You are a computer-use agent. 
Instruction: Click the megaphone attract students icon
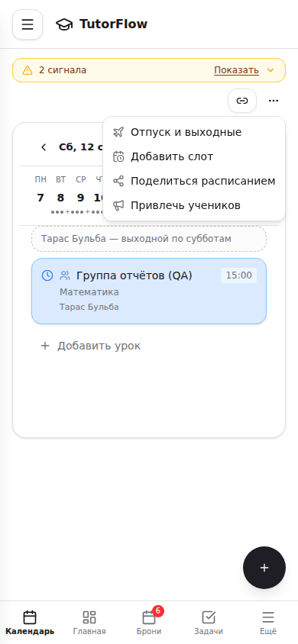[x=118, y=205]
